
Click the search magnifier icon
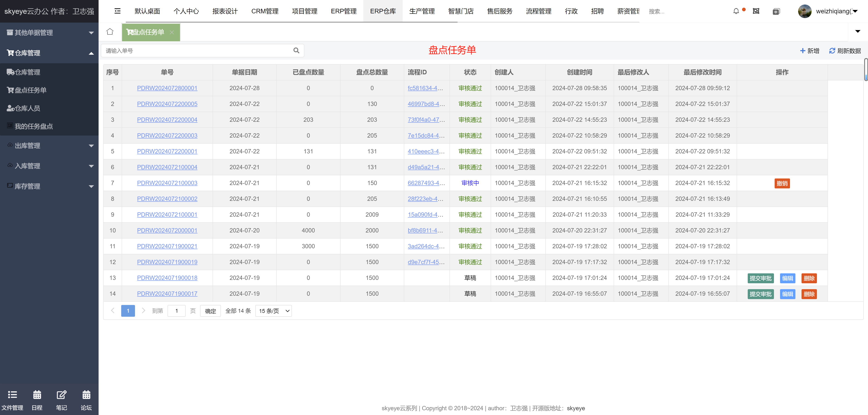pyautogui.click(x=296, y=50)
